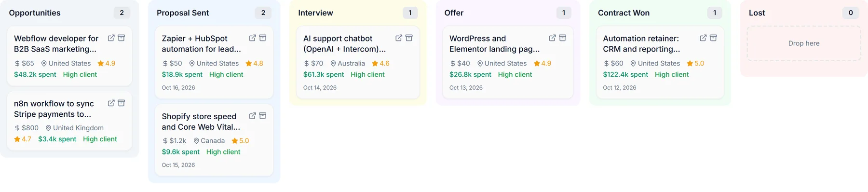Click $3.4k spent on n8n card
The height and width of the screenshot is (192, 868).
[57, 139]
